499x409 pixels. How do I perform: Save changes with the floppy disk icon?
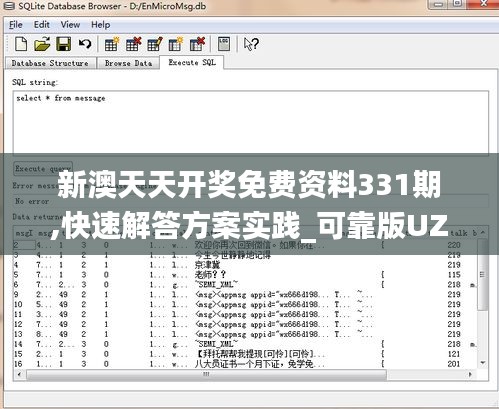click(63, 44)
